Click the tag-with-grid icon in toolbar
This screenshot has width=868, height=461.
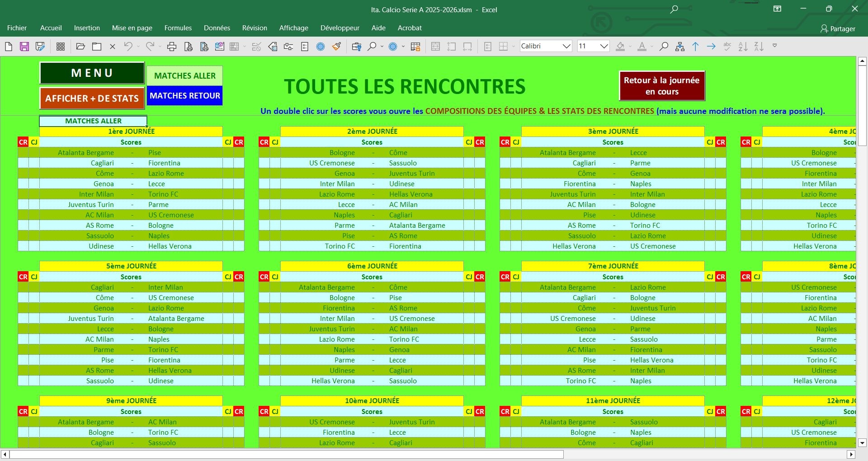(x=273, y=46)
